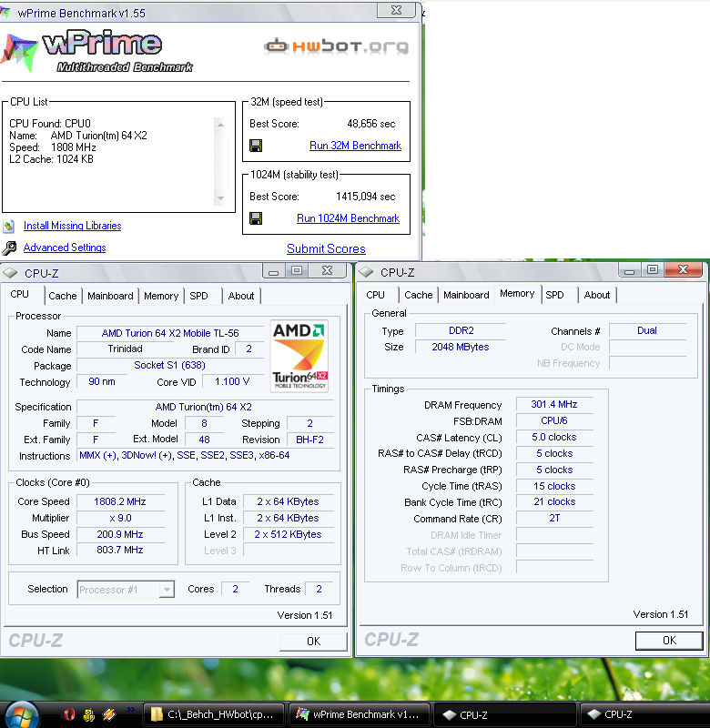Open the Cache tab in the right CPU-Z window

(x=419, y=295)
